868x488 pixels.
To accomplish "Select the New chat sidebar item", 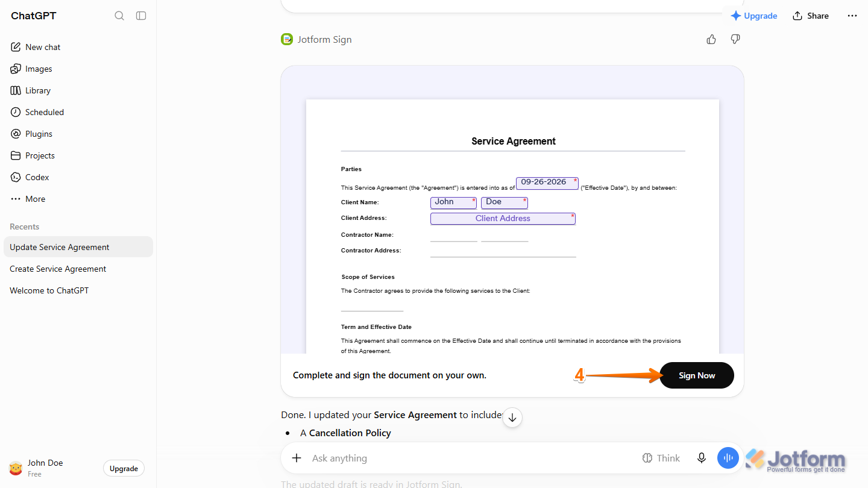I will [x=78, y=47].
